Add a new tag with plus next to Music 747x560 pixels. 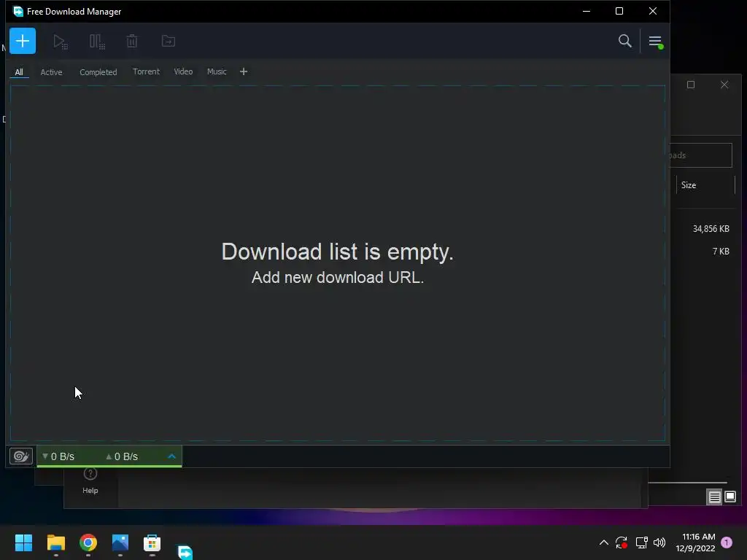coord(244,71)
